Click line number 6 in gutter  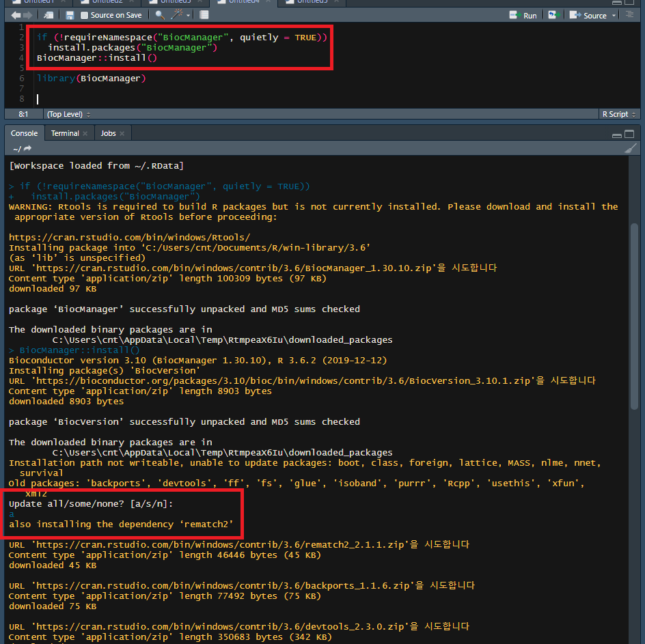21,78
